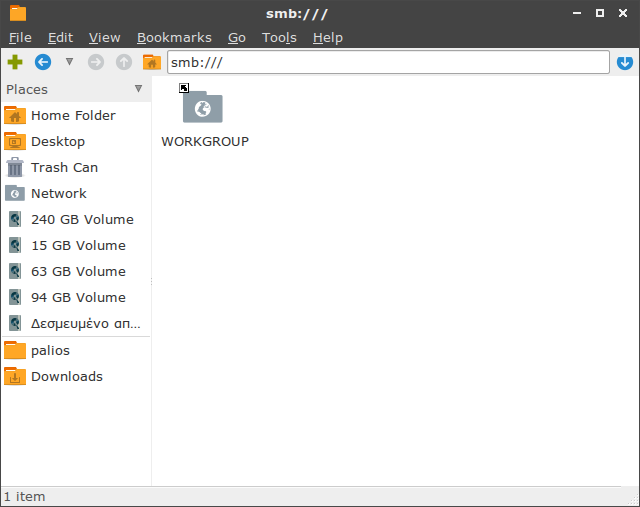This screenshot has height=507, width=640.
Task: Select 63 GB Volume label
Action: click(x=78, y=271)
